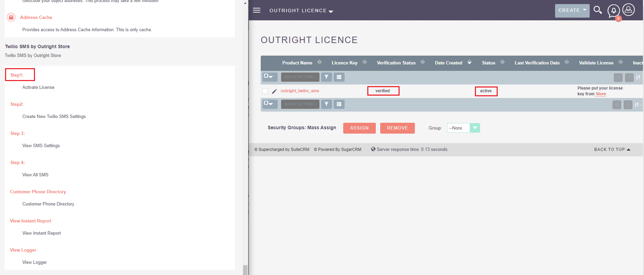Sort by Verification Status column
644x275 pixels.
tap(423, 62)
